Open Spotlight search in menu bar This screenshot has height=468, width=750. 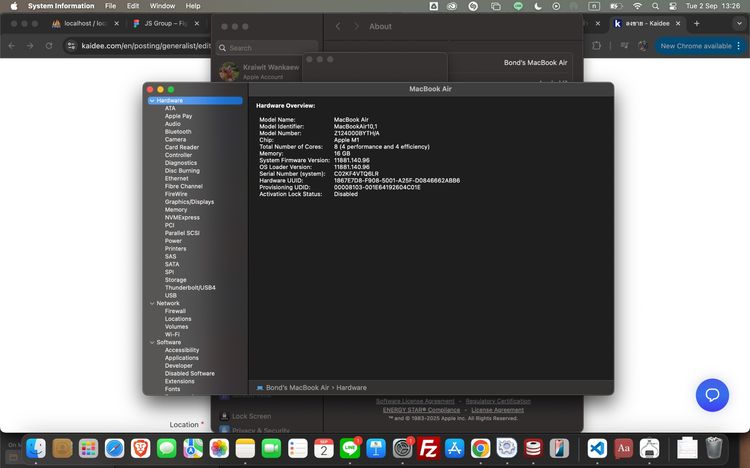(x=655, y=6)
